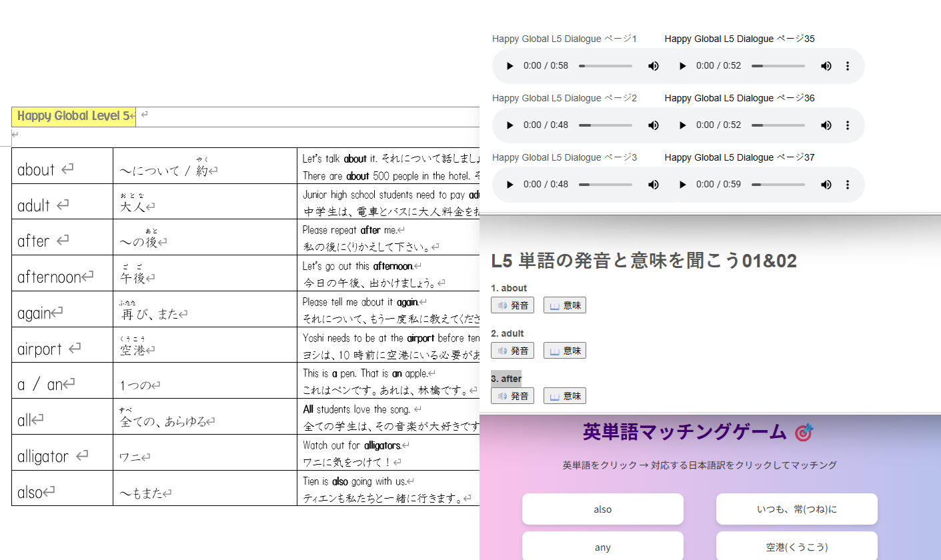The image size is (941, 560).
Task: Play the ページ36 dialogue audio
Action: 682,125
